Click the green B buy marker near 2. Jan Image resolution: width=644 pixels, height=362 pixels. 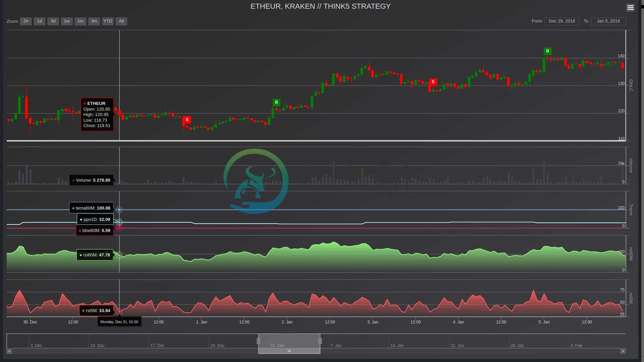click(276, 102)
